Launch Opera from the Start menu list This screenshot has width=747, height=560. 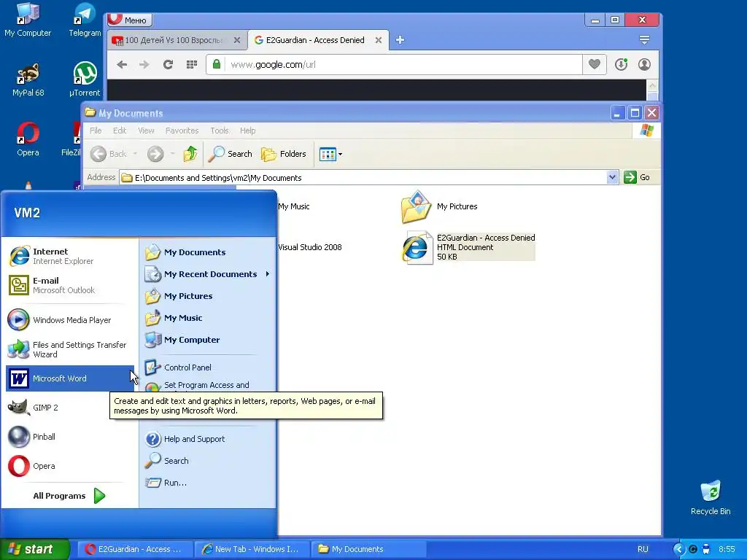click(x=69, y=466)
